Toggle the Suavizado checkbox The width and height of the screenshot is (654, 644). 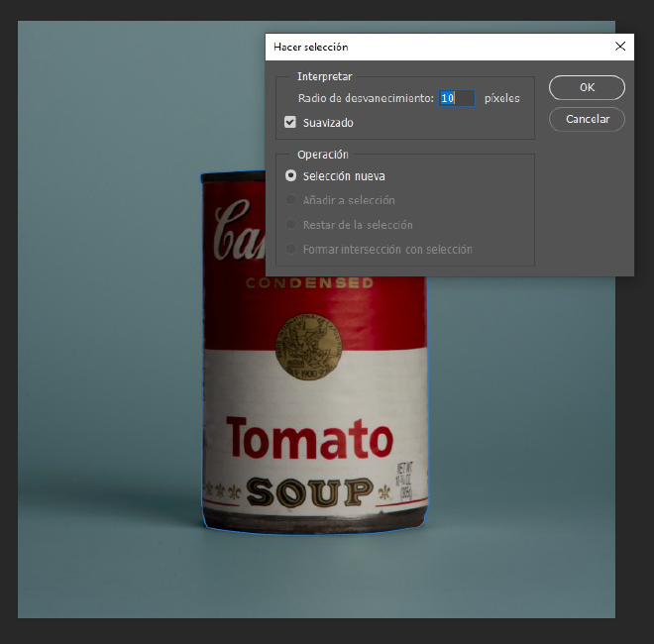[x=290, y=122]
